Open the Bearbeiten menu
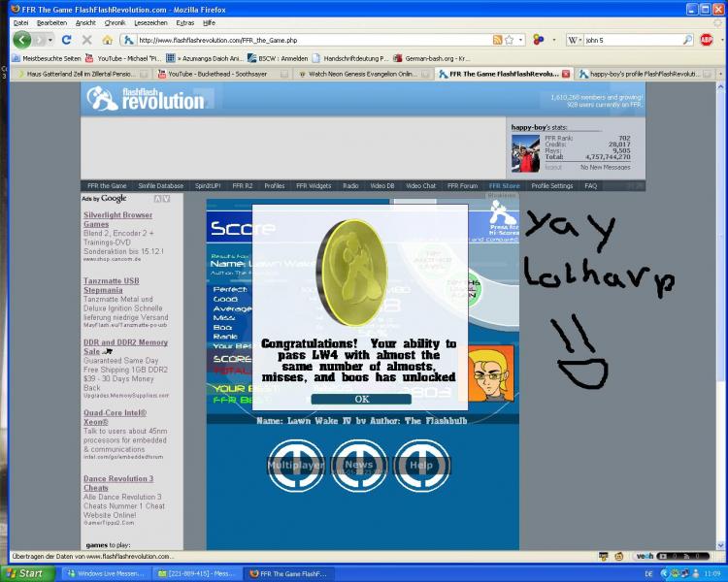Image resolution: width=728 pixels, height=582 pixels. pyautogui.click(x=51, y=22)
